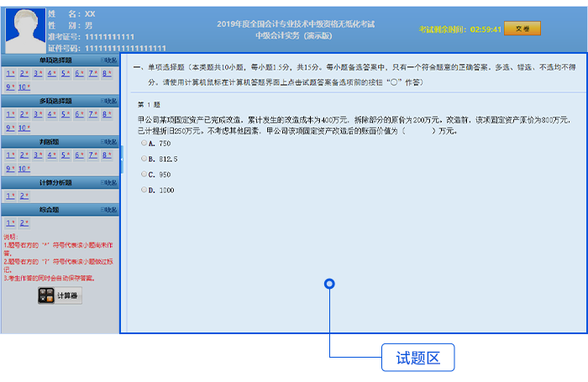Collapse the 多项选择题 section with 收起
Screen dimensions: 588x382
(108, 101)
